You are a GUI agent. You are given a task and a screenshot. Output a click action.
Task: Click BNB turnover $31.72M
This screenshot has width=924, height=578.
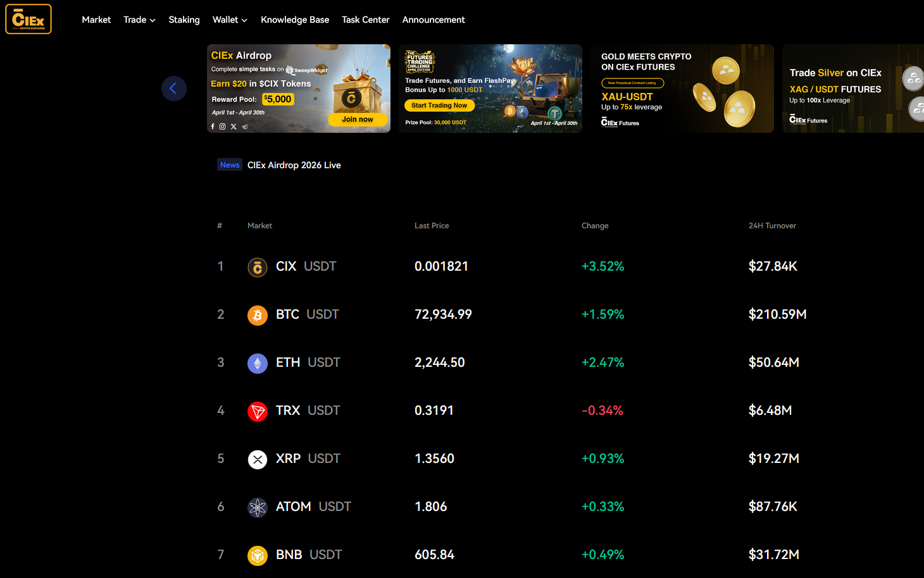[774, 555]
